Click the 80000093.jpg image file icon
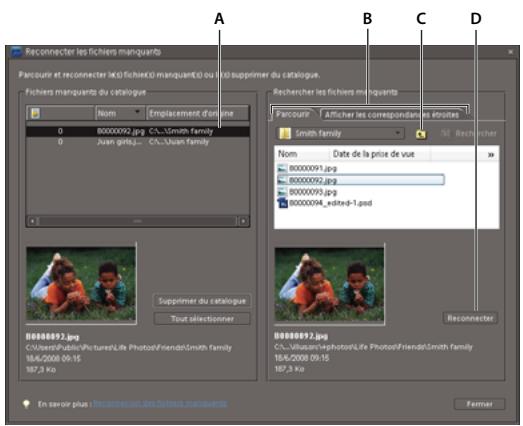The image size is (523, 426). 282,192
